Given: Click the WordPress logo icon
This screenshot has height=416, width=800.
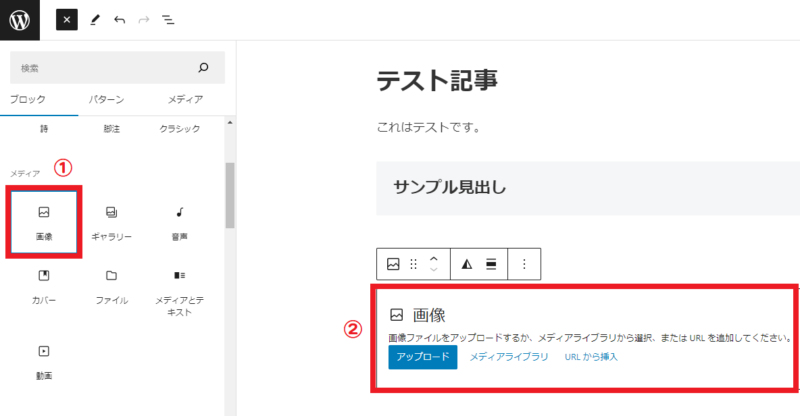Looking at the screenshot, I should click(x=20, y=19).
